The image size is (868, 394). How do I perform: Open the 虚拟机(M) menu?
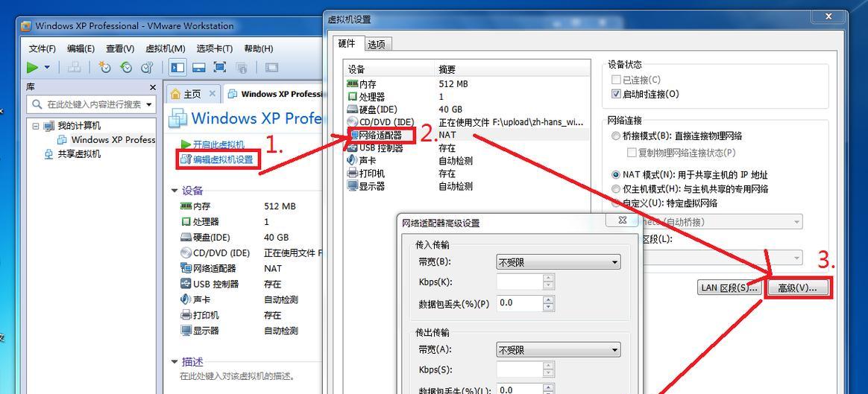tap(166, 48)
